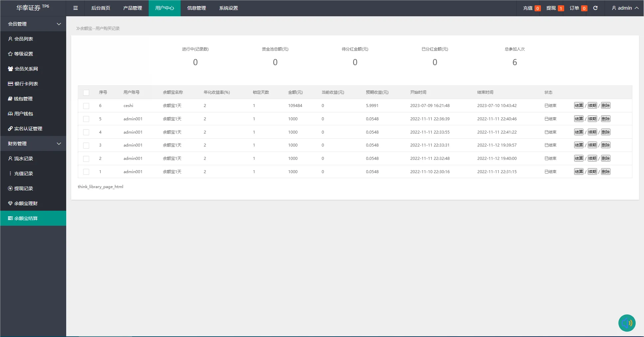This screenshot has width=644, height=337.
Task: Toggle the sidebar hamburger menu icon
Action: click(76, 8)
